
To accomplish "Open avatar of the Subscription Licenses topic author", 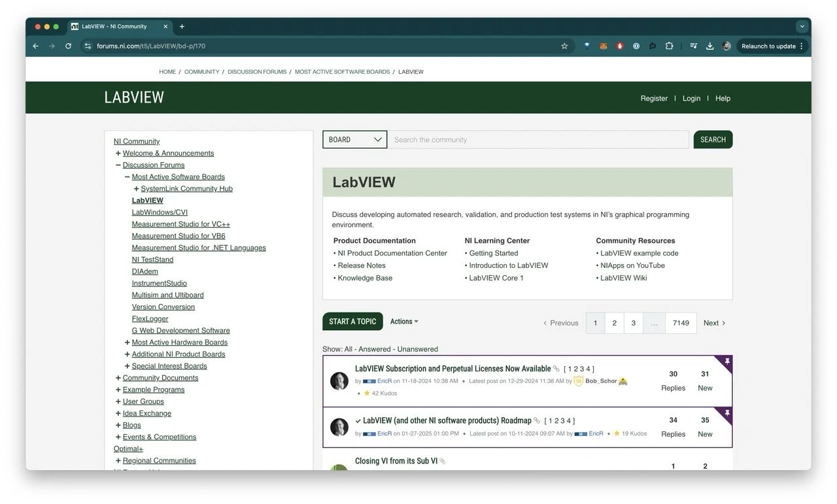I will 339,381.
